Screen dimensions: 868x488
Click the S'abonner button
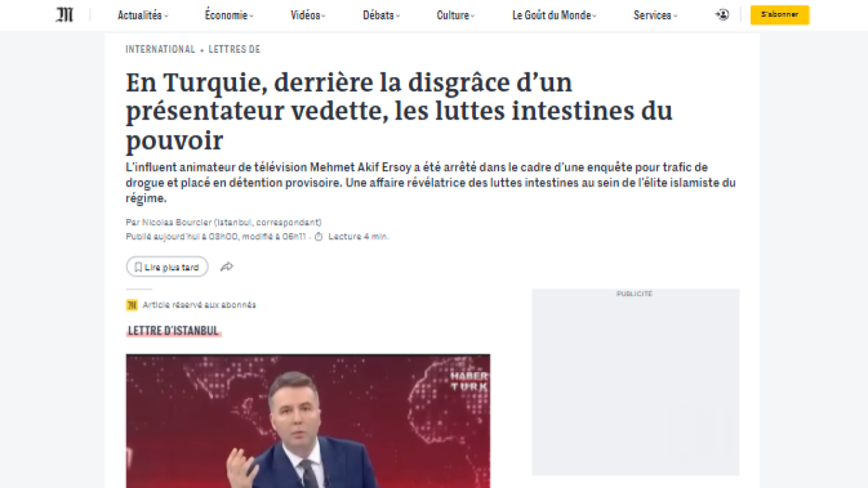click(780, 15)
